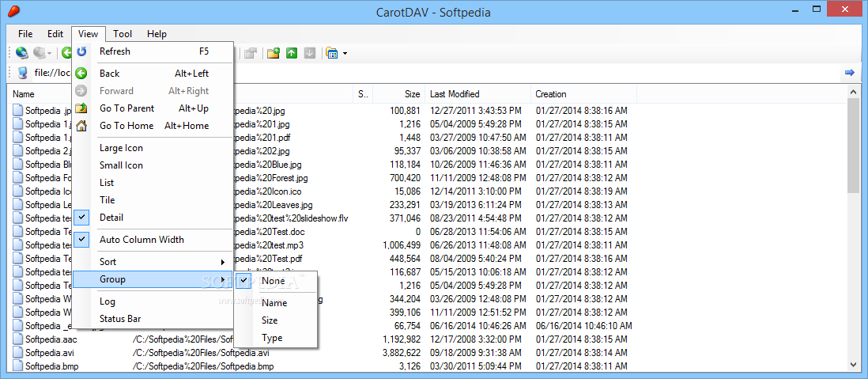Click file icon of Softpedia Blue.jpg row
This screenshot has height=379, width=868.
tap(17, 164)
